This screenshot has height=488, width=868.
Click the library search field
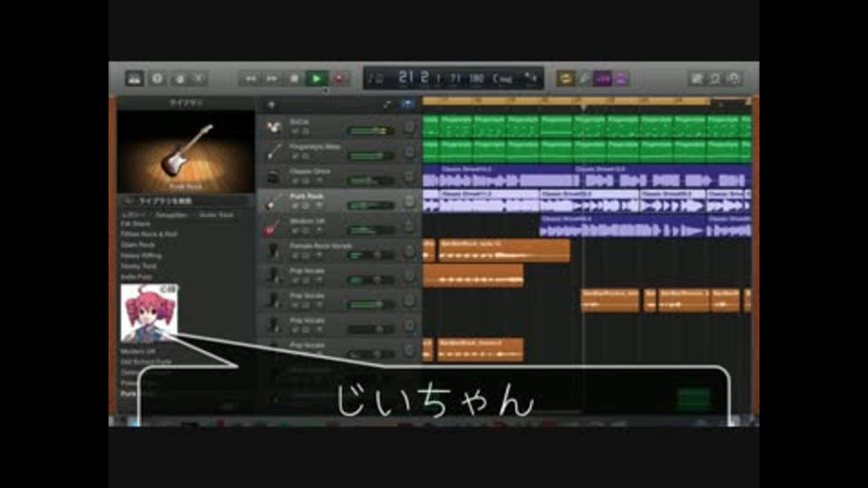(185, 201)
